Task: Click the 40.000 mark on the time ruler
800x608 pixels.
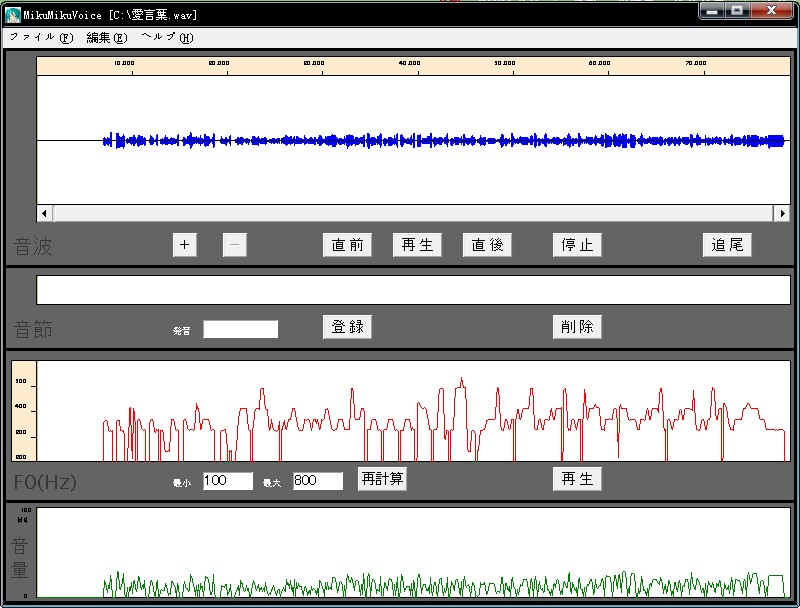Action: pyautogui.click(x=410, y=63)
